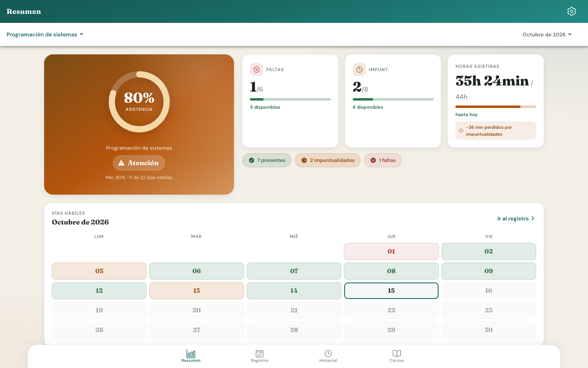This screenshot has height=368, width=588.
Task: Switch to the Resumen tab label
Action: point(191,361)
